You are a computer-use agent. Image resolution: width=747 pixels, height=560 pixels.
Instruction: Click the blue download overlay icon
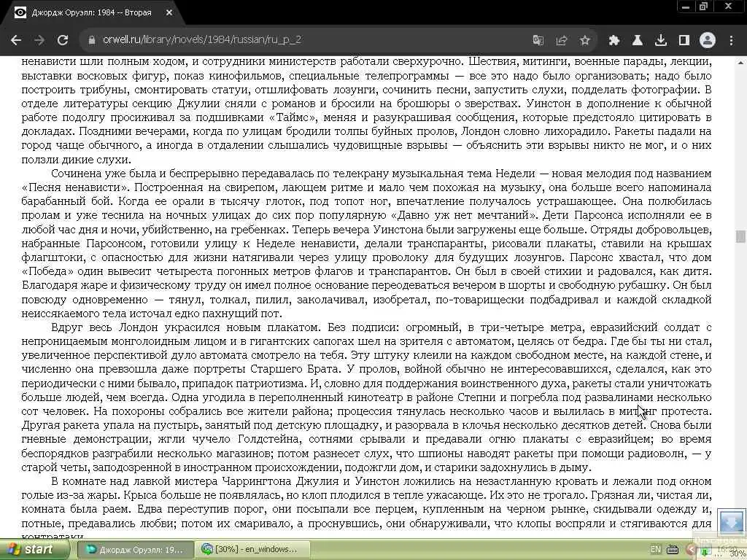731,522
